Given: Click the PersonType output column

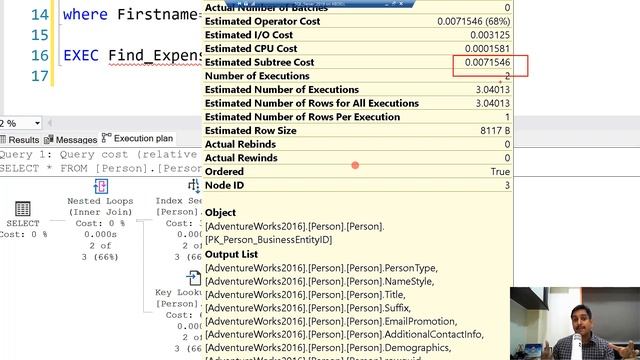Looking at the screenshot, I should [x=321, y=268].
